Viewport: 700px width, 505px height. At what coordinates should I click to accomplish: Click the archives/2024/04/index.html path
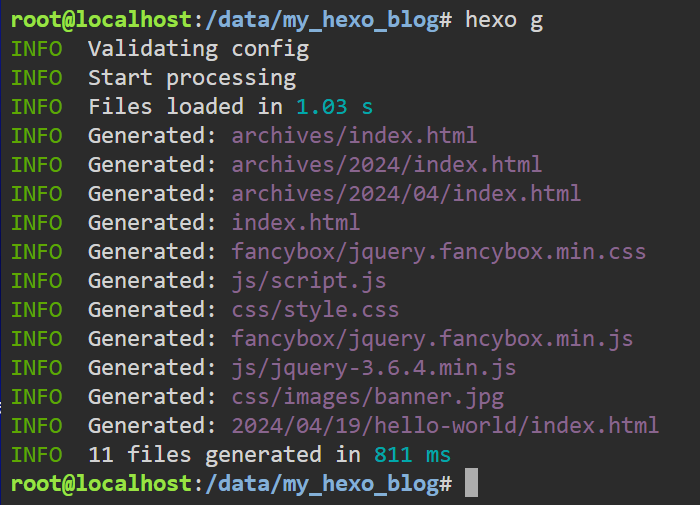click(x=406, y=194)
